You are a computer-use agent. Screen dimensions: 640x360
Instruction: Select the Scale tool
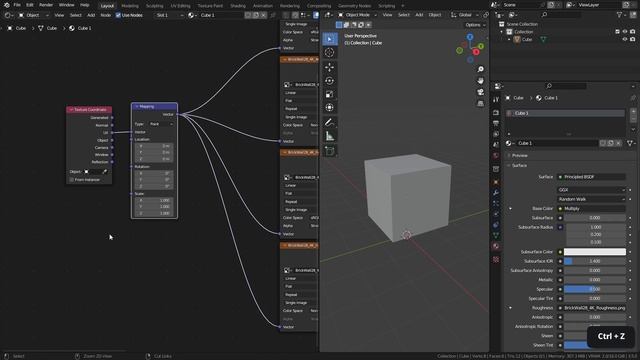tap(329, 94)
